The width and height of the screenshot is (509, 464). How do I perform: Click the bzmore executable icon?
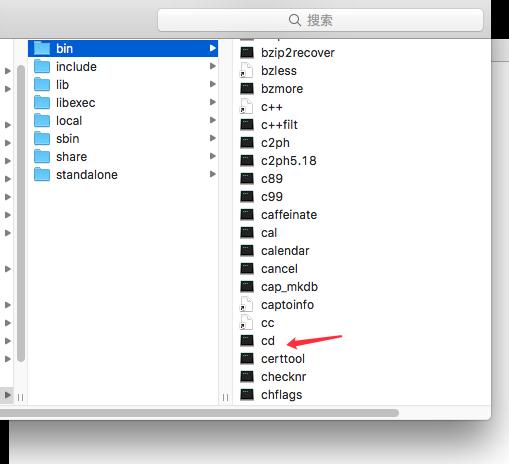(x=247, y=88)
